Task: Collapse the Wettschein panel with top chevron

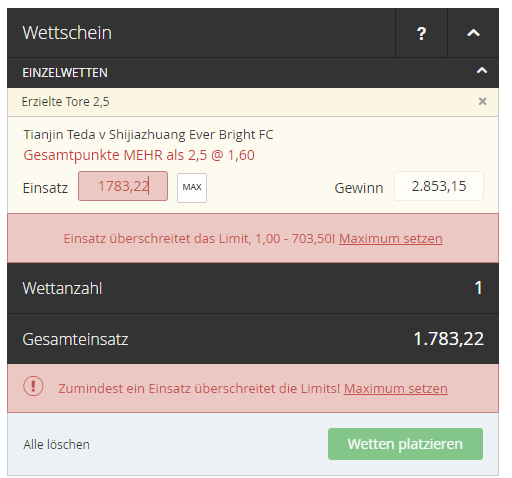Action: click(x=473, y=33)
